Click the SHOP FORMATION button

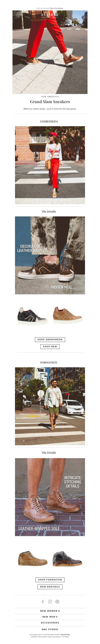coord(50,579)
